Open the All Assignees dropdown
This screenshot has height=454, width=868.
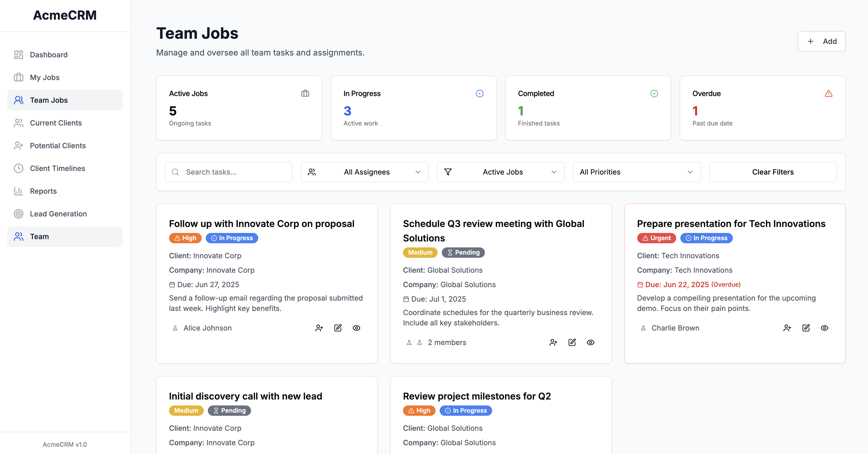click(x=364, y=172)
